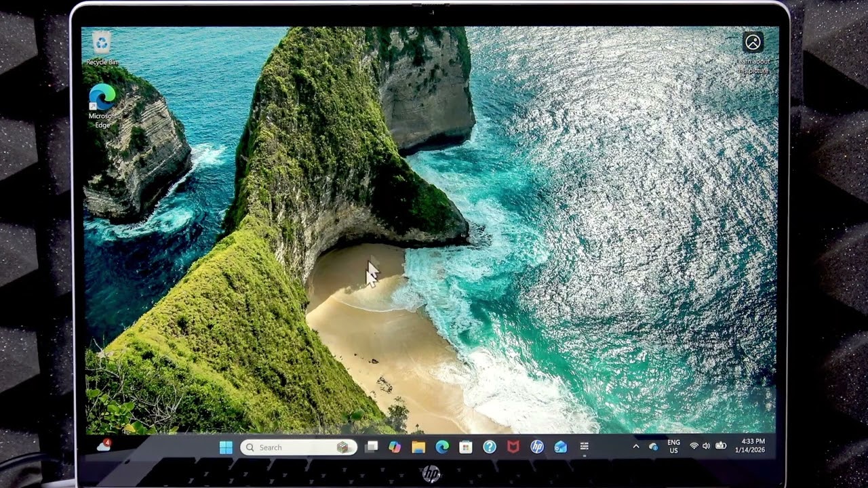868x488 pixels.
Task: Open quick settings via the volume icon
Action: (x=707, y=446)
